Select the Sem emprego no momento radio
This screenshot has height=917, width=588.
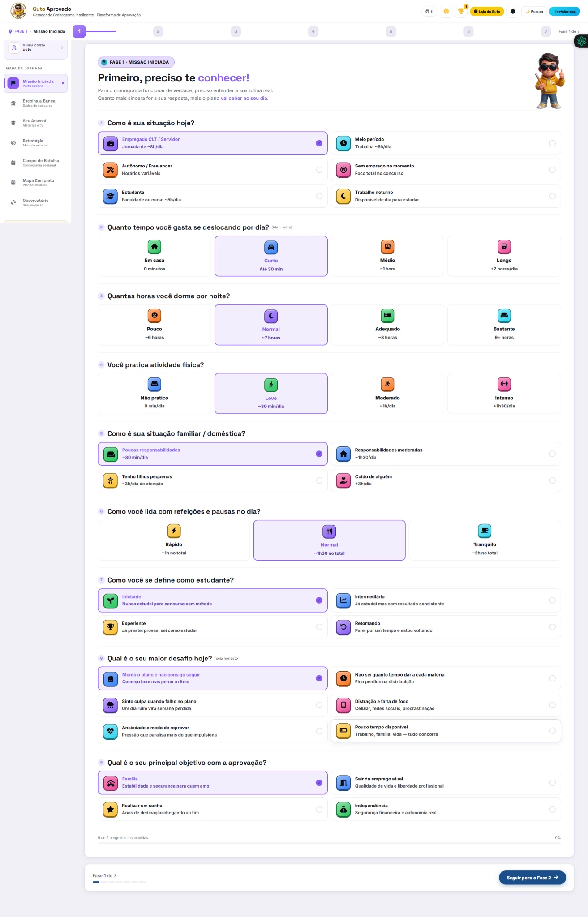[552, 170]
